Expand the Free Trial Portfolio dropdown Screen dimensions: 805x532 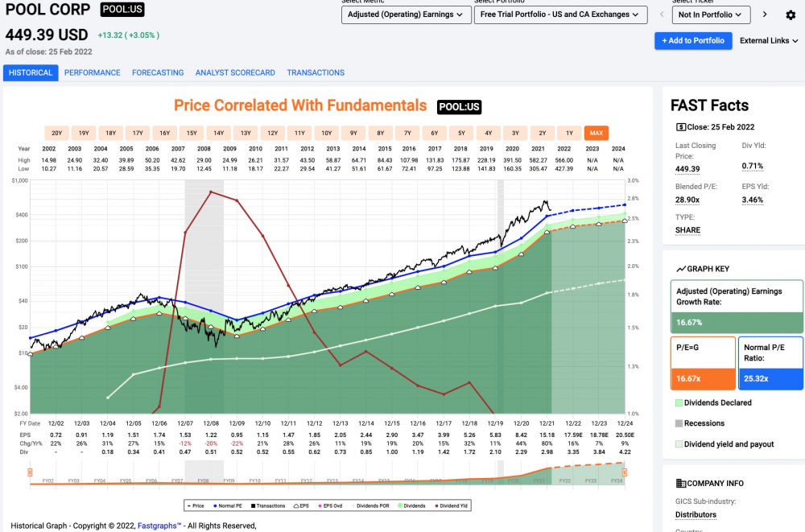click(560, 14)
